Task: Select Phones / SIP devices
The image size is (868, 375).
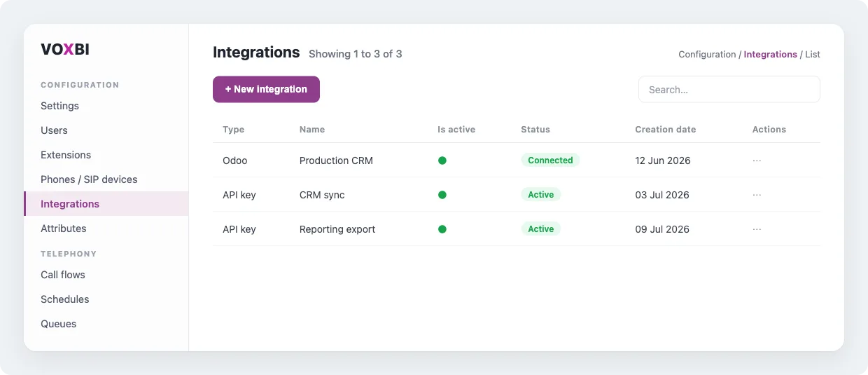Action: pyautogui.click(x=106, y=179)
